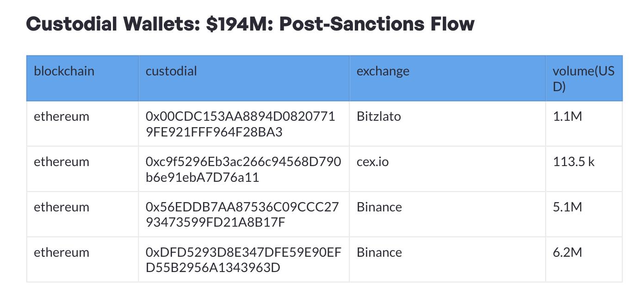The image size is (644, 297).
Task: Click the custodial column header
Action: point(171,71)
